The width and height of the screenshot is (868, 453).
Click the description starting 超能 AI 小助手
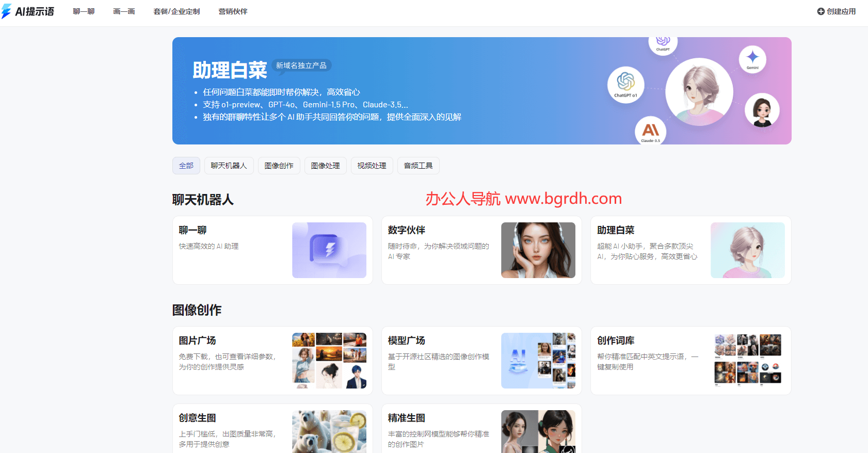point(647,251)
